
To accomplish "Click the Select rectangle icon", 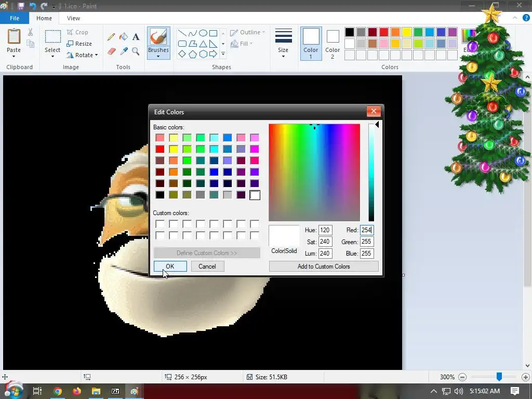I will (x=53, y=36).
